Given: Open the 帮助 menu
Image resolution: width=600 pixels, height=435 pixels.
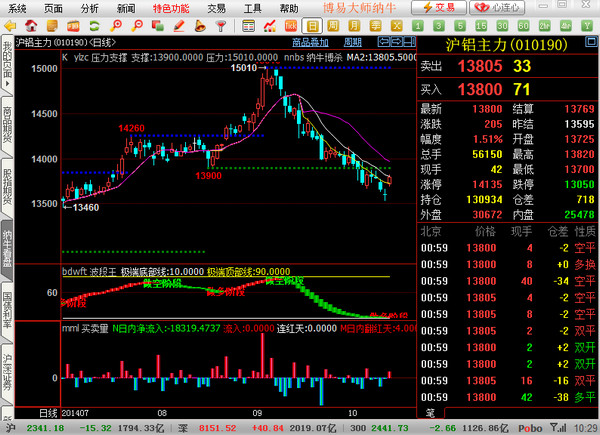Looking at the screenshot, I should tap(289, 8).
